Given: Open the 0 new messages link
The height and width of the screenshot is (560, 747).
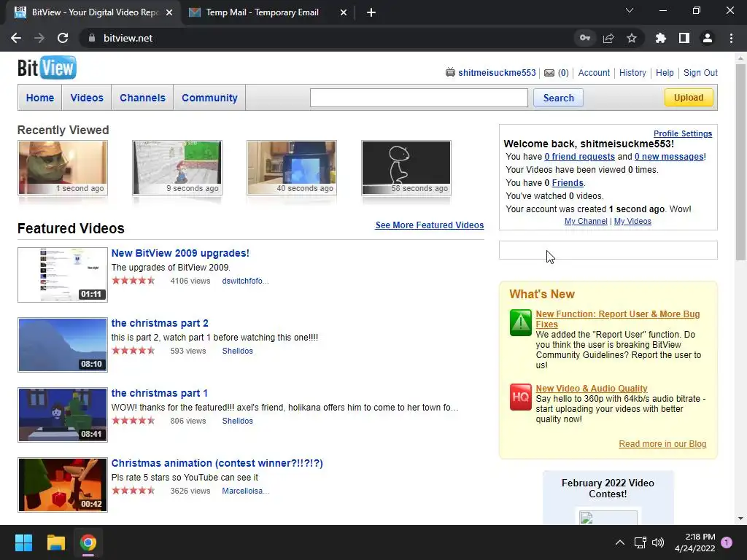Looking at the screenshot, I should click(669, 157).
